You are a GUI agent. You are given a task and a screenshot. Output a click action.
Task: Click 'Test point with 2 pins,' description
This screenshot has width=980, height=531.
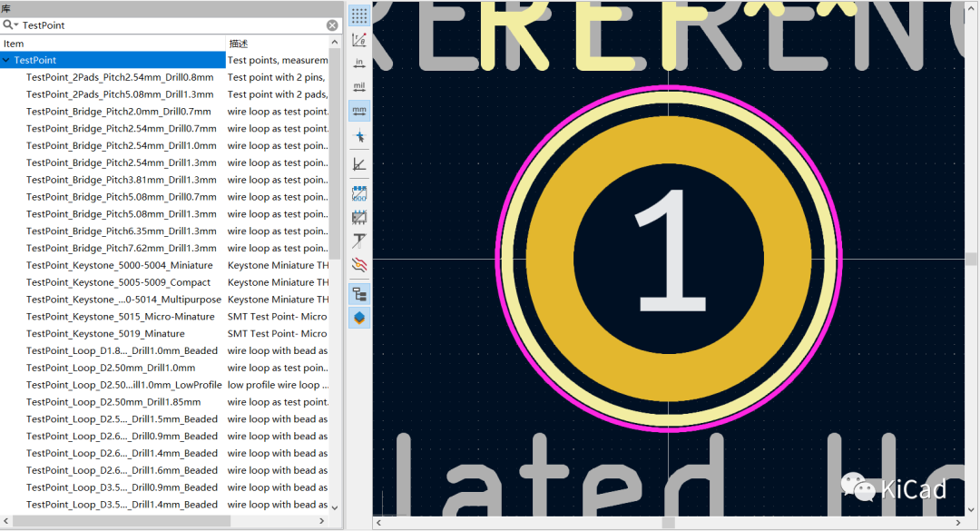[x=276, y=77]
